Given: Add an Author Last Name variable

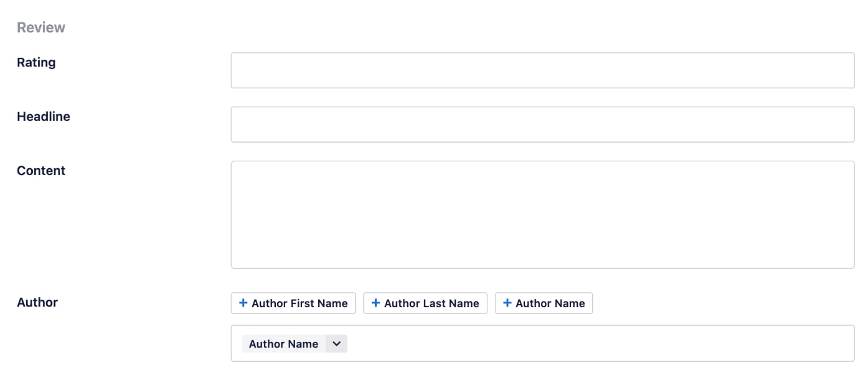Looking at the screenshot, I should click(425, 303).
